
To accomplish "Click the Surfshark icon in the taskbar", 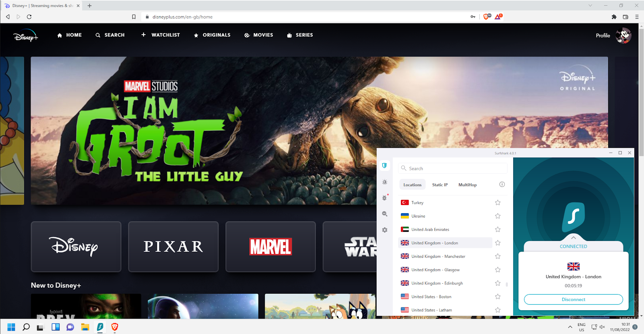I will 100,327.
